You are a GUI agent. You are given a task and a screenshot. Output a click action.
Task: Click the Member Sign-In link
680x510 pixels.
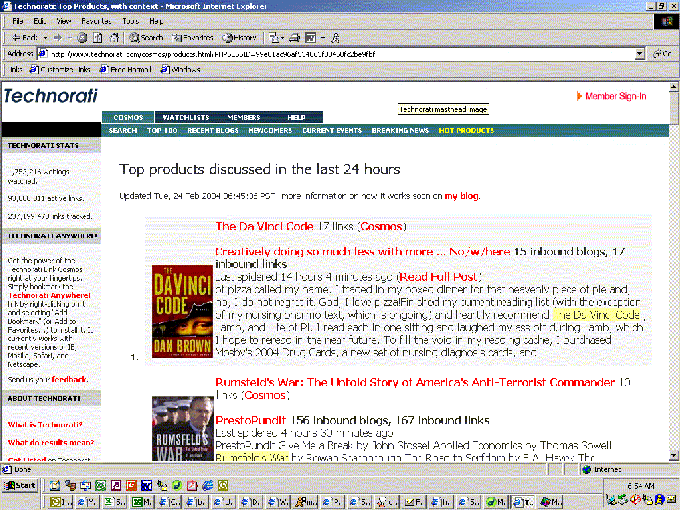(x=615, y=96)
